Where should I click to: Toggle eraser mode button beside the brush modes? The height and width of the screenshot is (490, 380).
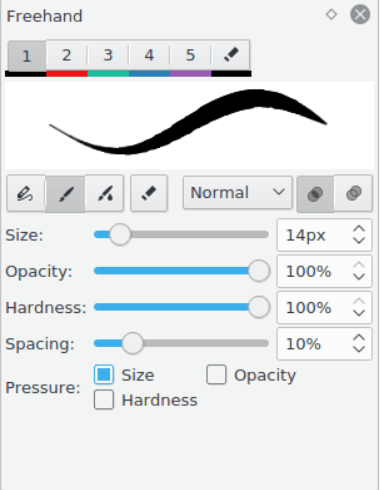tap(149, 193)
